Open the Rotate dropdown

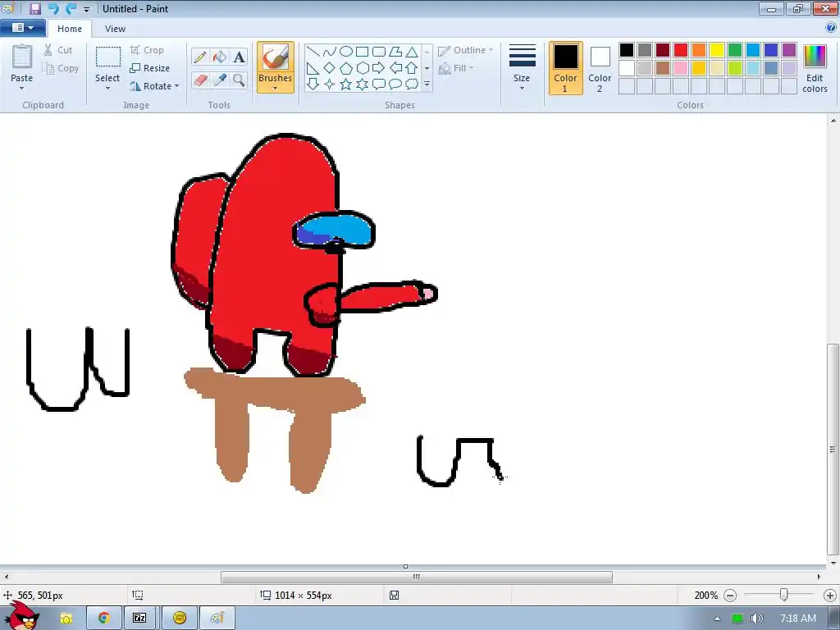coord(154,86)
